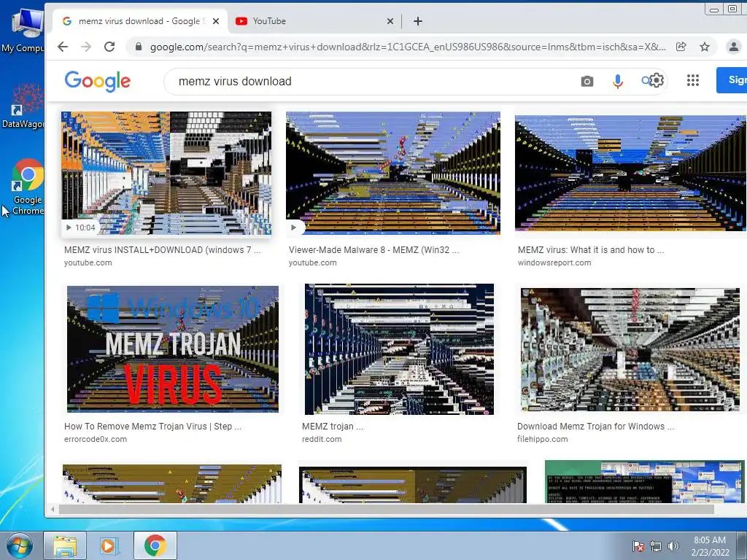Click the reddit.com source text
The height and width of the screenshot is (560, 747).
tap(322, 439)
